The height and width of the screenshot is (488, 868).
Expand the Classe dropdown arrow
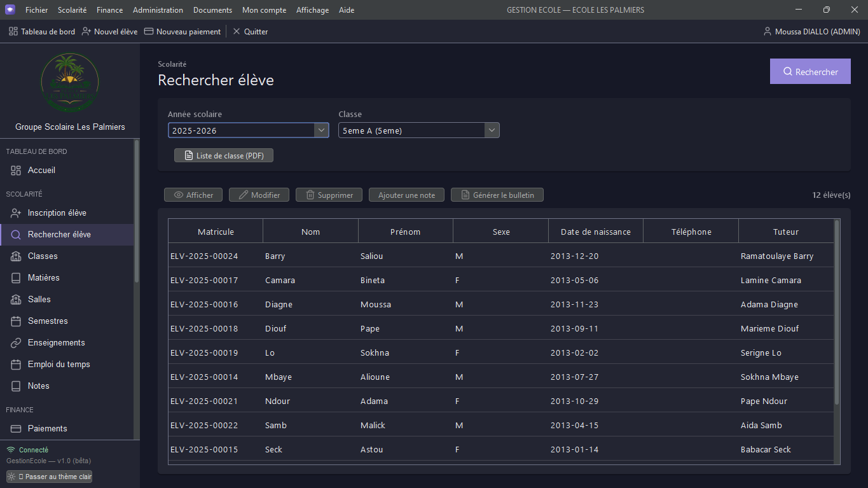[x=492, y=130]
